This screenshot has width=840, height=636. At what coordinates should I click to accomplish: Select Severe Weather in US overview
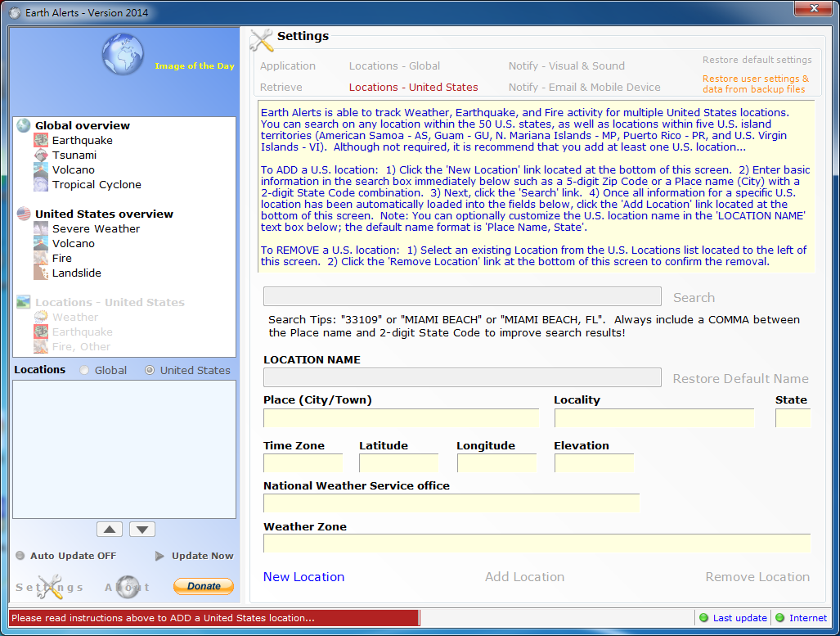click(96, 228)
